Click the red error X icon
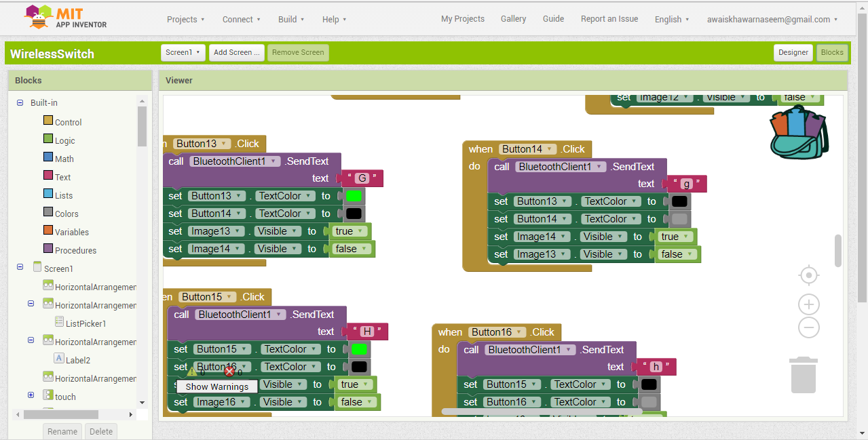Image resolution: width=868 pixels, height=440 pixels. click(229, 372)
